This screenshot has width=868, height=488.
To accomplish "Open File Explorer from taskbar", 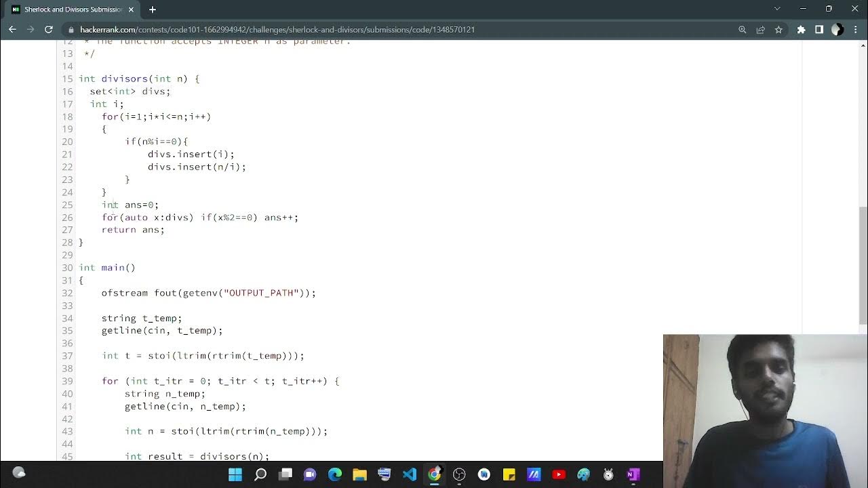I will (x=359, y=474).
